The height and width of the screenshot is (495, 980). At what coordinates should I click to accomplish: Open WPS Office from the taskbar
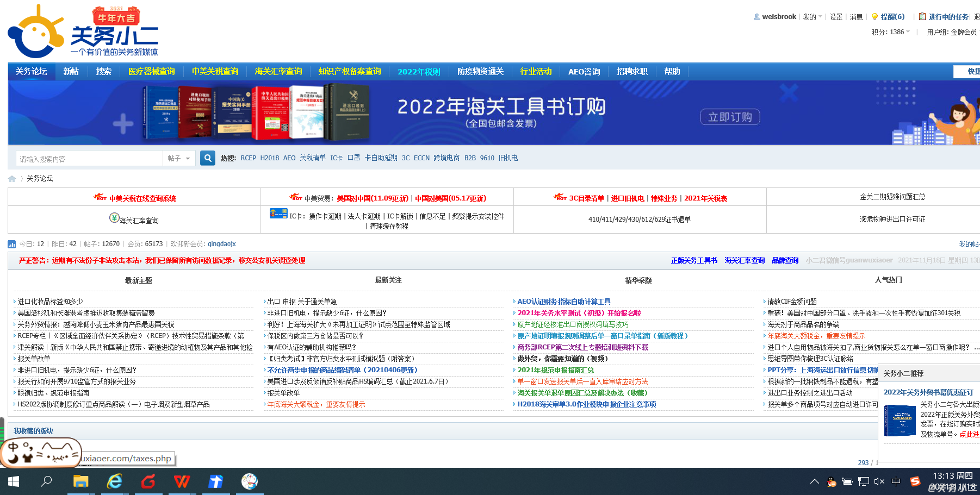(182, 481)
